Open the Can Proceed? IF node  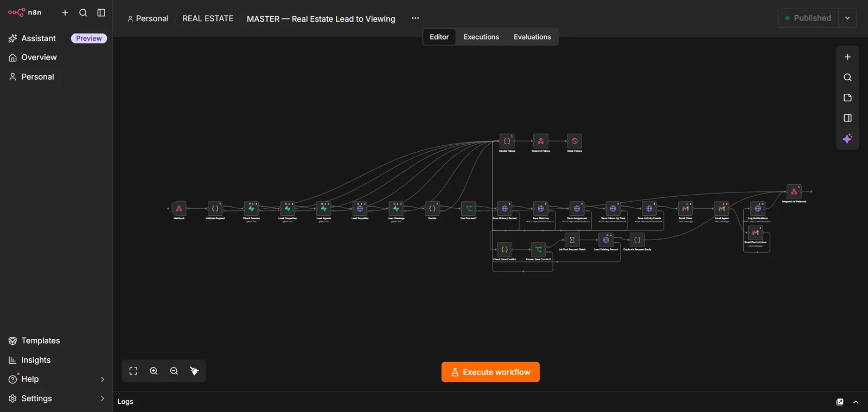click(469, 209)
